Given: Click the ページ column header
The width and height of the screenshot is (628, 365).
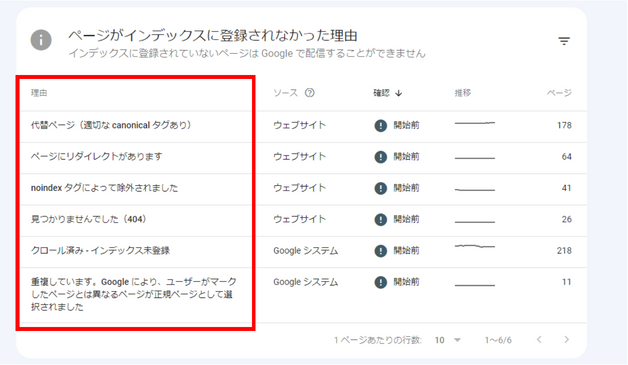Looking at the screenshot, I should (x=559, y=93).
